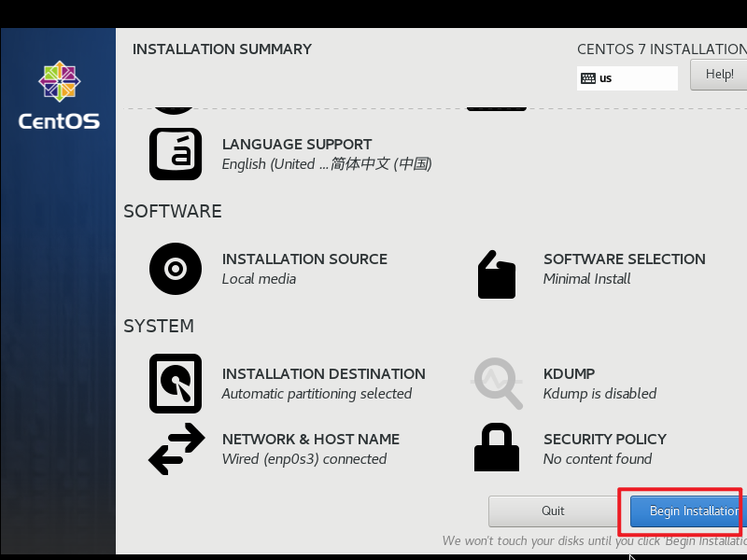Click the SYSTEM section heading
The image size is (747, 560).
159,326
